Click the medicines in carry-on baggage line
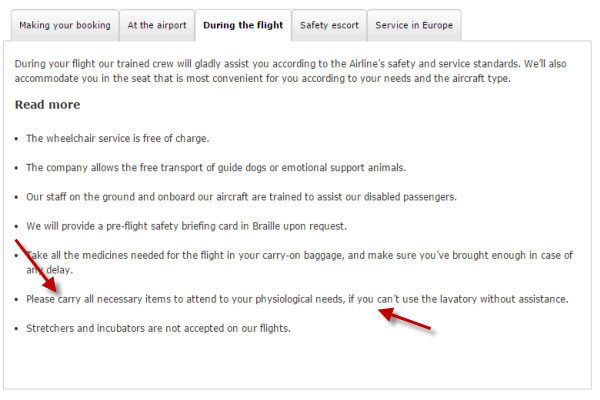600x400 pixels. click(300, 255)
